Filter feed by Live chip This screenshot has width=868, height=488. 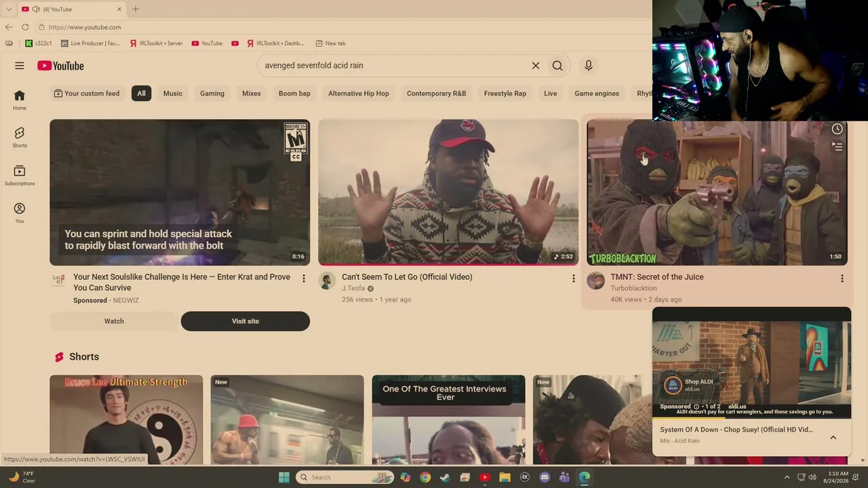click(x=551, y=94)
